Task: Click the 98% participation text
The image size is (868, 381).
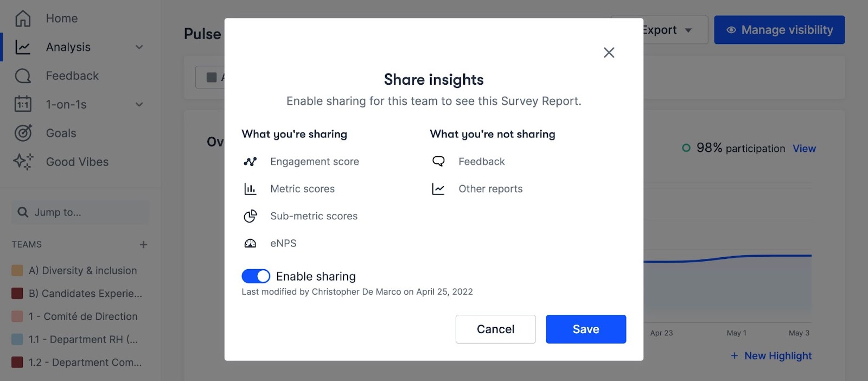Action: coord(741,148)
